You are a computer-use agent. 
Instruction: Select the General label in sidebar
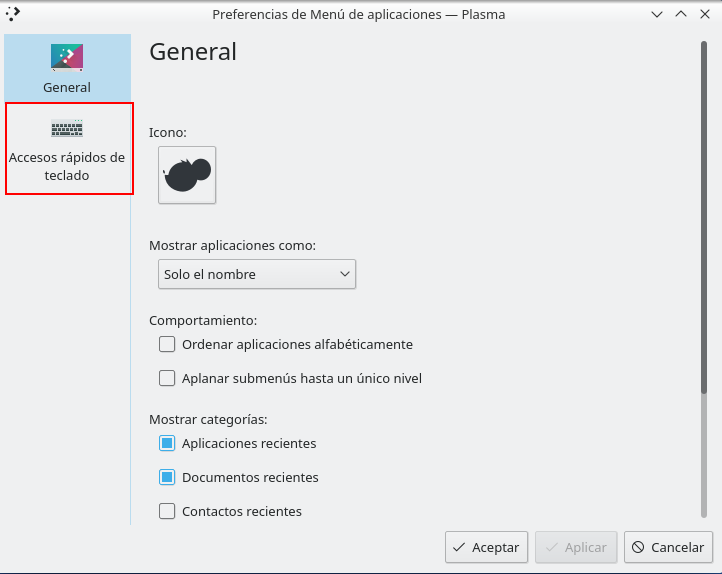67,87
